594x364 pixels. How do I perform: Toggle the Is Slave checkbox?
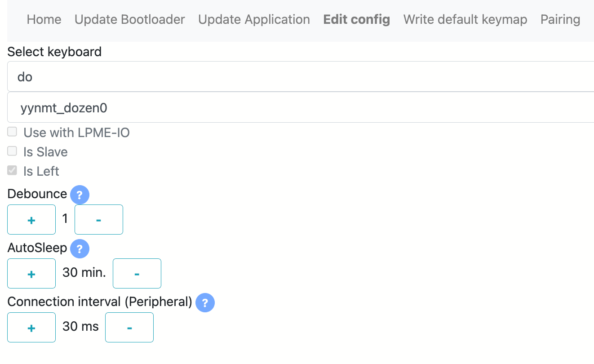[13, 151]
